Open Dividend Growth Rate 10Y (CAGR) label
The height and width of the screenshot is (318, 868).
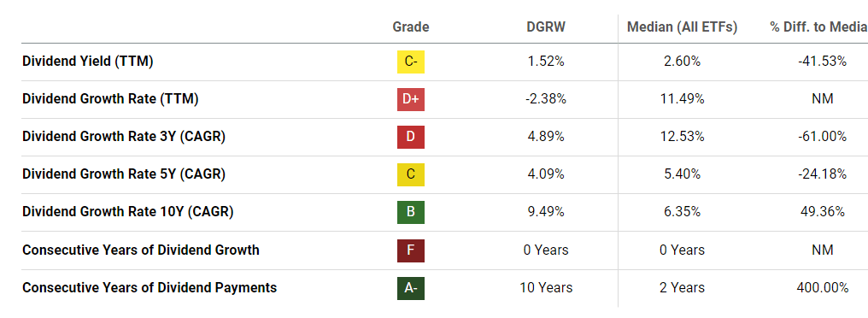pos(128,212)
